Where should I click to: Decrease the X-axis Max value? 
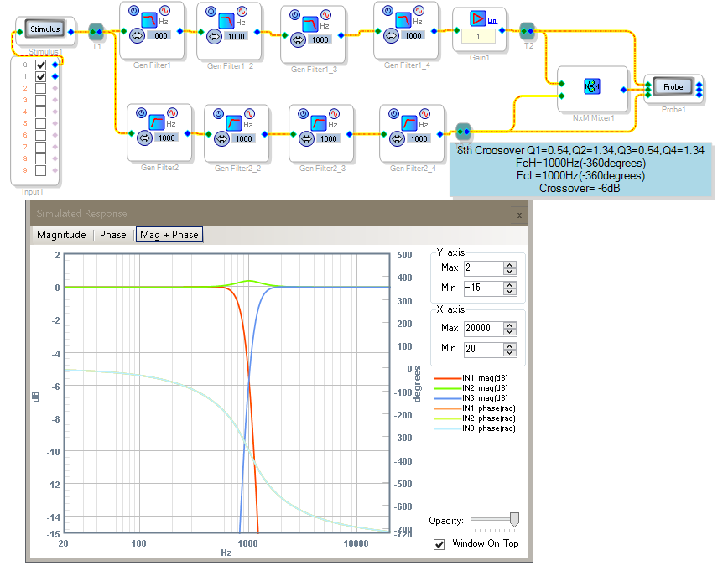point(510,332)
